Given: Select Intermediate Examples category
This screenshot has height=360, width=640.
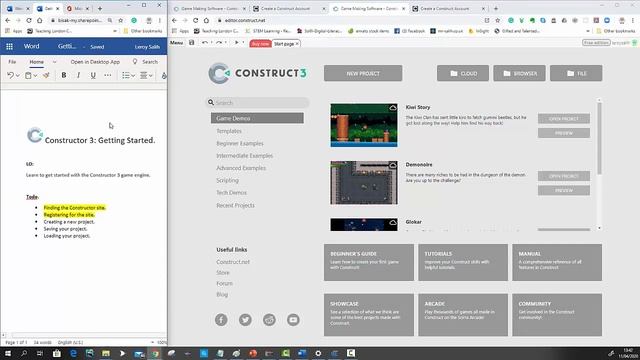Looking at the screenshot, I should (244, 156).
